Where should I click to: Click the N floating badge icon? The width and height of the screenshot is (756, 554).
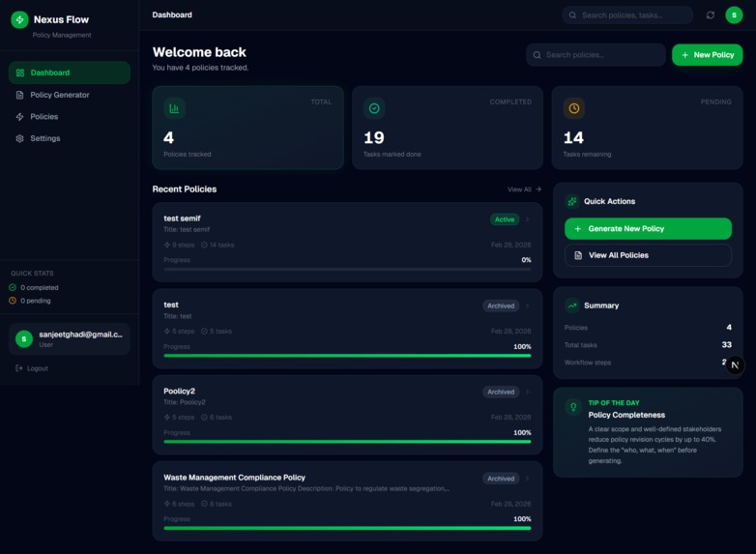tap(735, 365)
